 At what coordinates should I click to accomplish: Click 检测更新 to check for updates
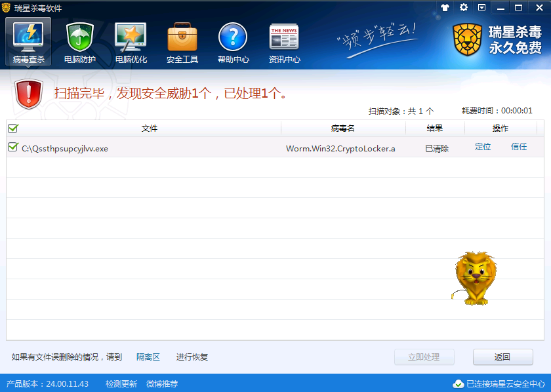[x=121, y=383]
